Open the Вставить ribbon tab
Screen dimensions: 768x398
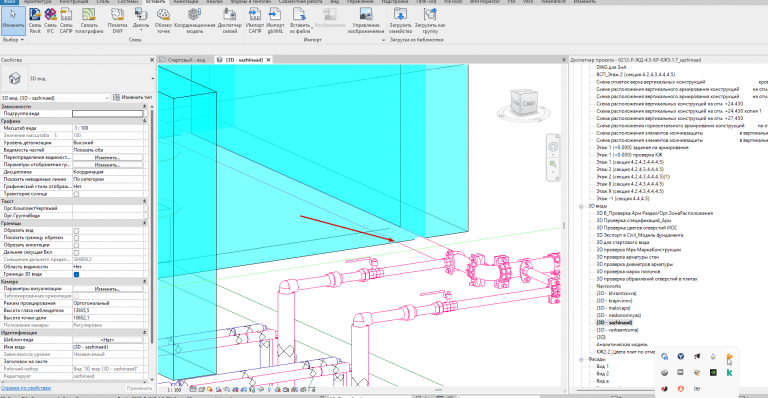point(155,1)
